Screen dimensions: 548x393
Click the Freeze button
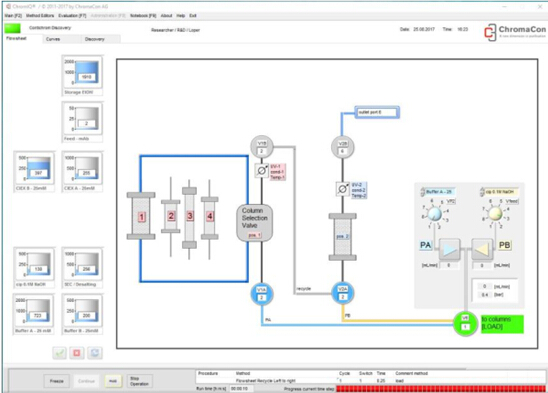point(57,381)
